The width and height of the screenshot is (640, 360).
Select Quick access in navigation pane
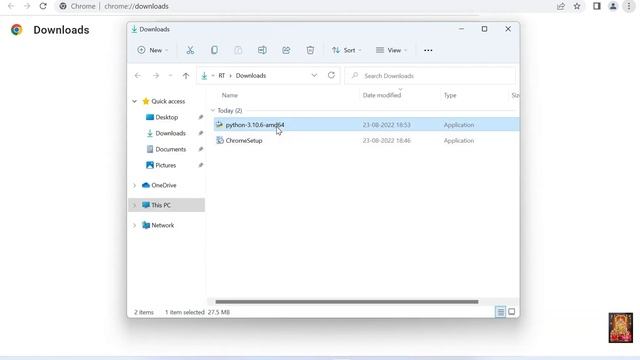[168, 101]
